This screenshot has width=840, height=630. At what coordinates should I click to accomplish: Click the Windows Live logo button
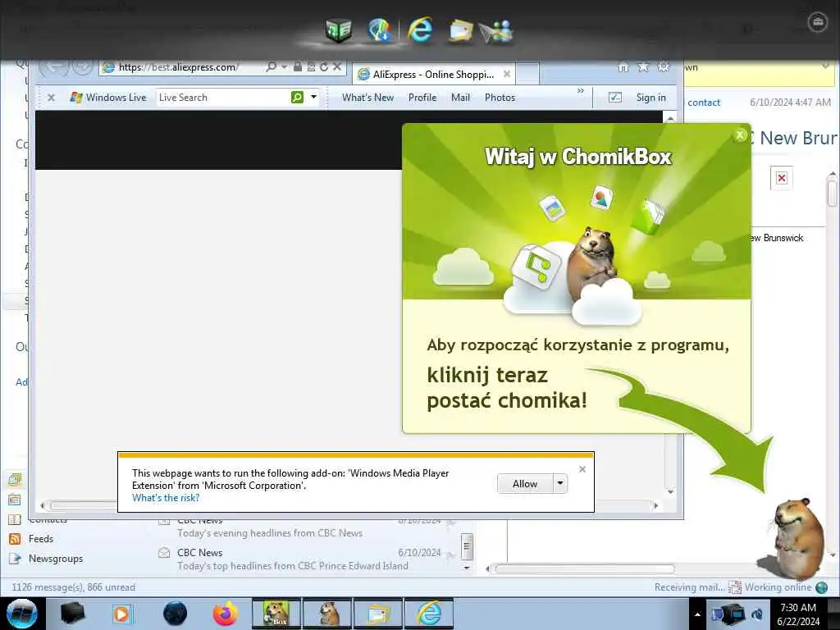pos(108,98)
